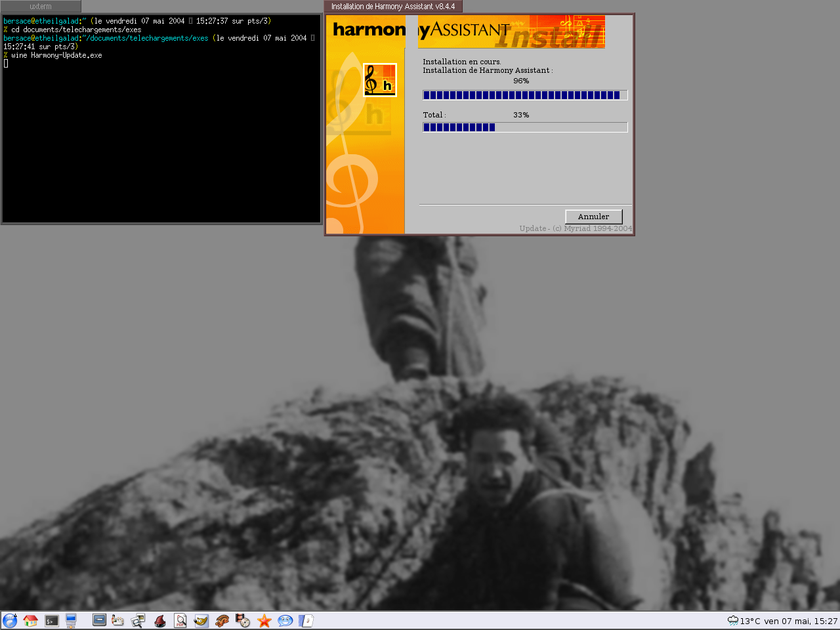Click the Total progress bar at 33%
840x630 pixels.
[525, 127]
